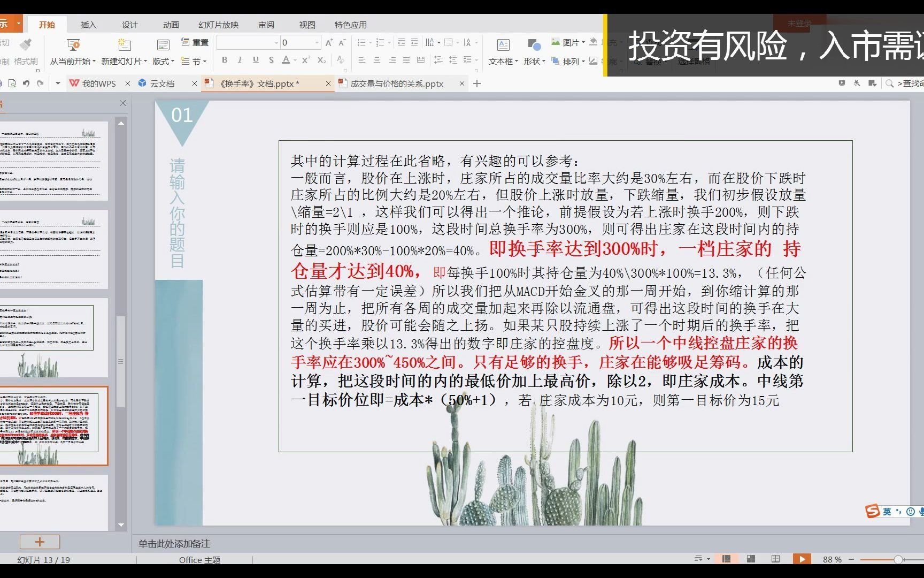The image size is (924, 578).
Task: Increase font size with A+ icon
Action: [x=329, y=42]
